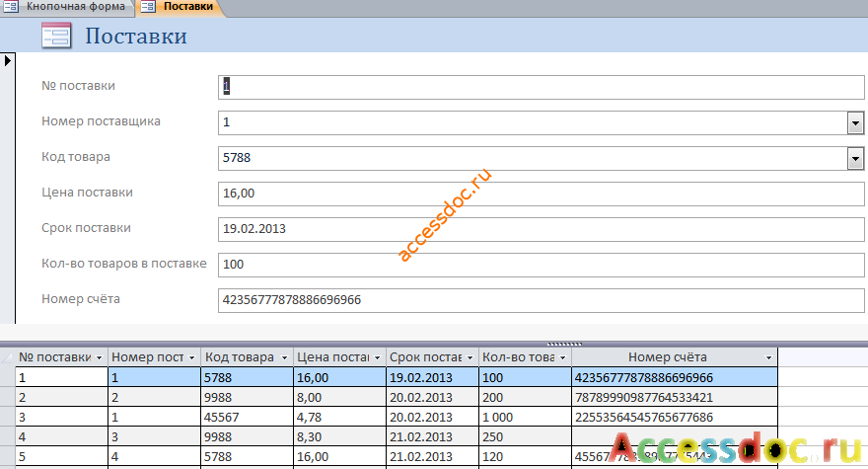Viewport: 868px width, 469px height.
Task: Click the Код товара column header text
Action: pyautogui.click(x=240, y=357)
